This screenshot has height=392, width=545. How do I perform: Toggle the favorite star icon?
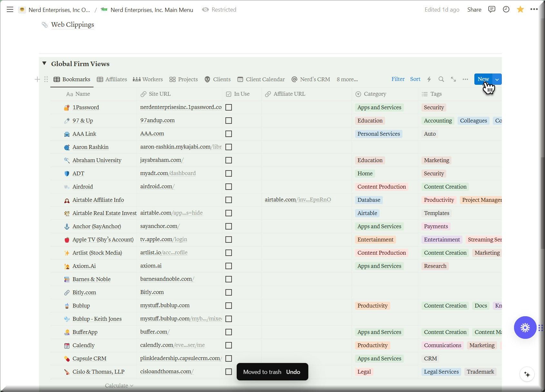tap(520, 9)
